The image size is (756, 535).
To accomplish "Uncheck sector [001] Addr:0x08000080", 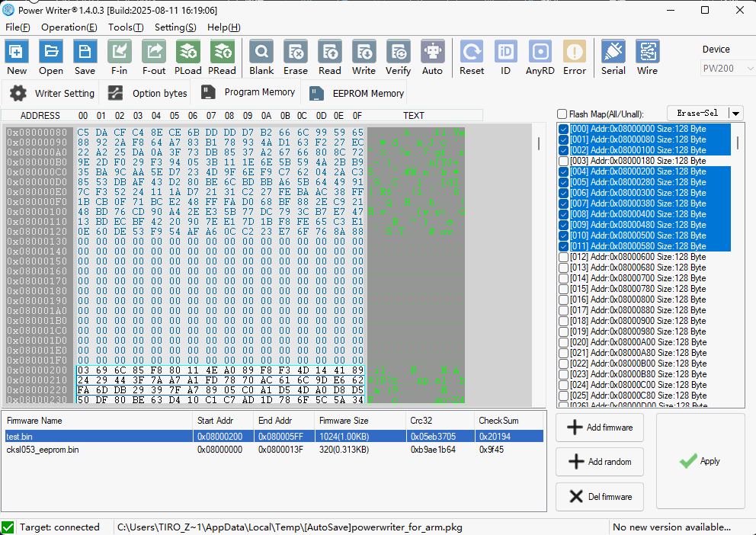I will [563, 139].
